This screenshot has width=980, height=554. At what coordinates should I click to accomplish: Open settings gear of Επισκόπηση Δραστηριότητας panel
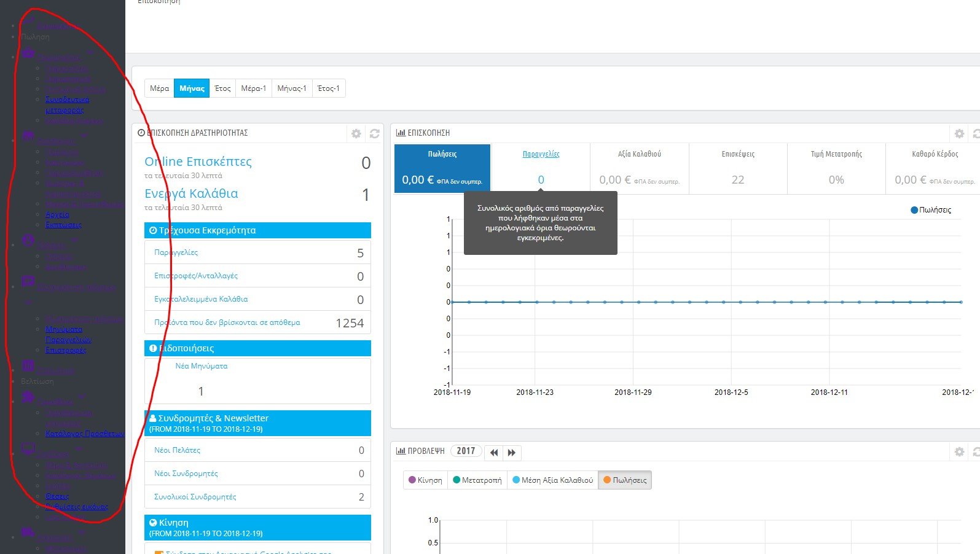pos(356,133)
